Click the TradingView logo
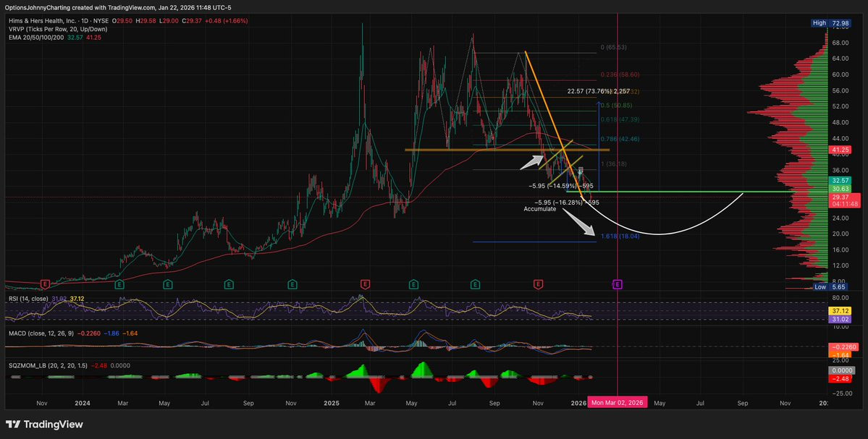This screenshot has height=439, width=868. coord(44,425)
